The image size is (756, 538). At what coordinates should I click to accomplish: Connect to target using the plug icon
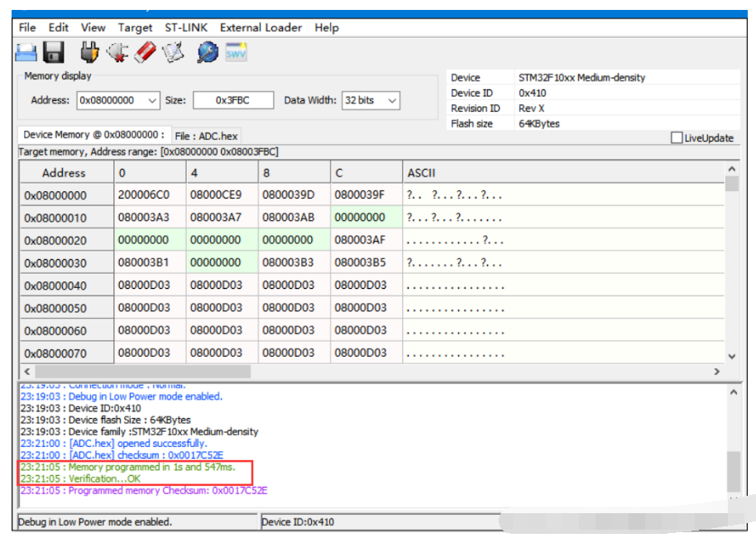[x=89, y=52]
